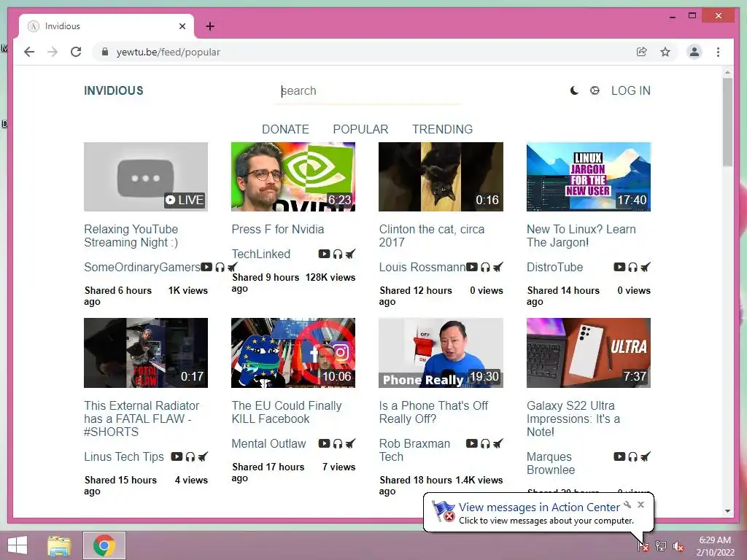
Task: Open Invidious preferences gear icon
Action: (595, 90)
